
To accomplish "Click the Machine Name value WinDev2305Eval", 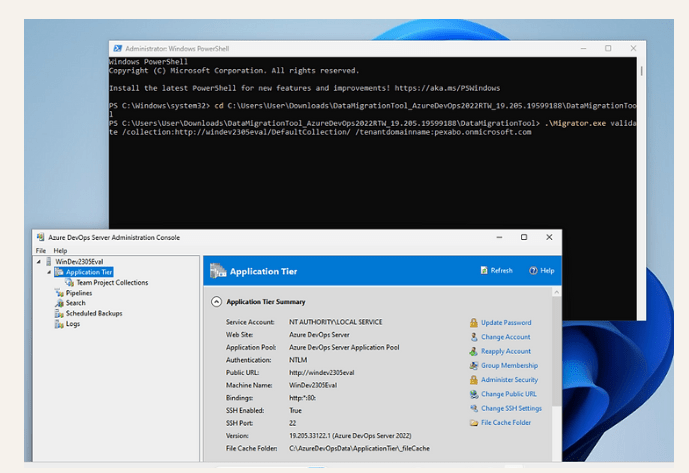I will tap(313, 386).
